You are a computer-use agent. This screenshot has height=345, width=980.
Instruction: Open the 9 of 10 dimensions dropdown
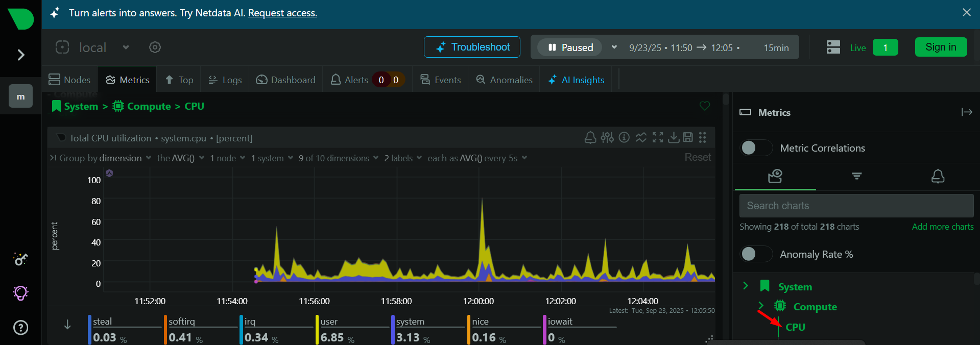(x=338, y=158)
